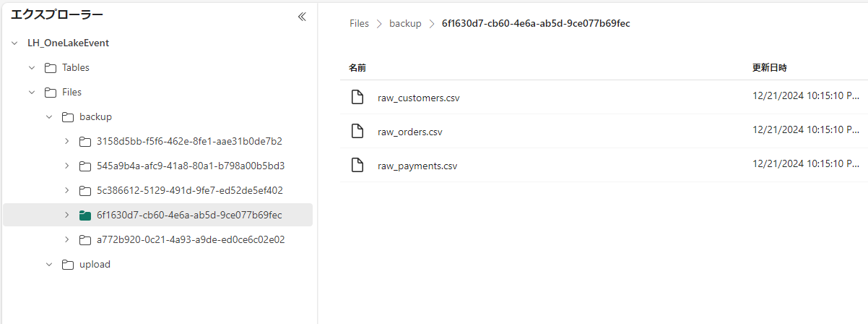This screenshot has width=868, height=324.
Task: Open the raw_orders.csv file name
Action: 410,132
